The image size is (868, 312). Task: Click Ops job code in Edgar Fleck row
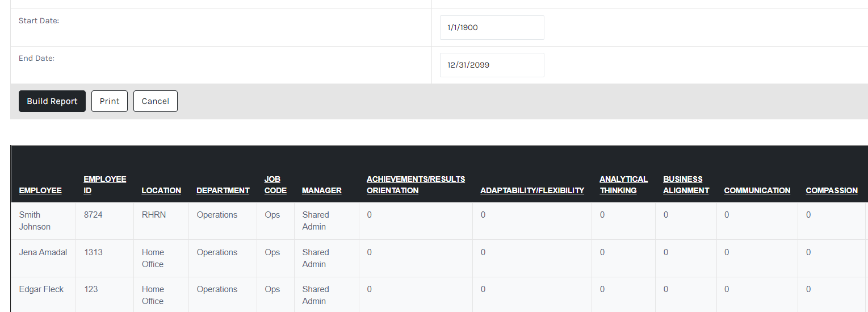[x=272, y=289]
